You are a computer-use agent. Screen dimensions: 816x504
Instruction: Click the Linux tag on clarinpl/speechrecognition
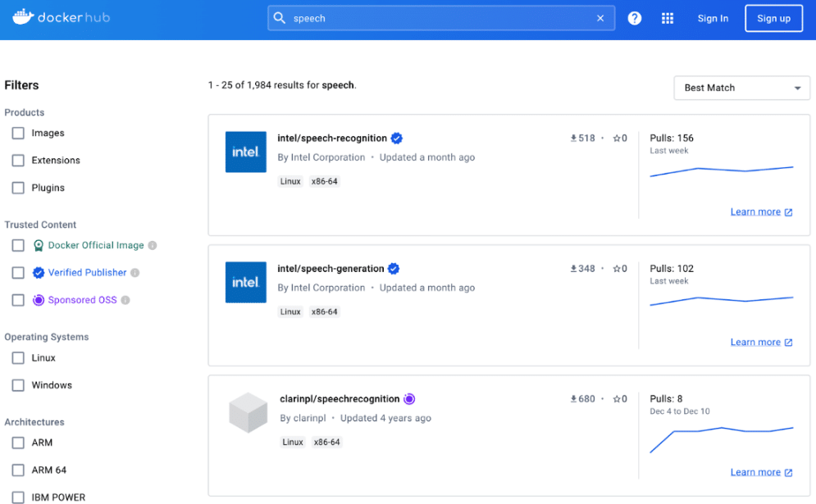click(x=293, y=442)
